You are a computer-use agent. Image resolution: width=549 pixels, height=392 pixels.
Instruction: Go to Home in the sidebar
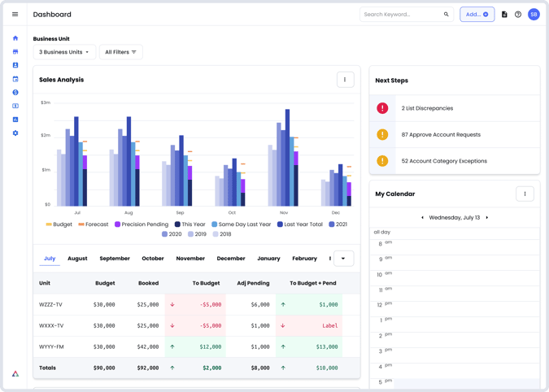tap(15, 38)
